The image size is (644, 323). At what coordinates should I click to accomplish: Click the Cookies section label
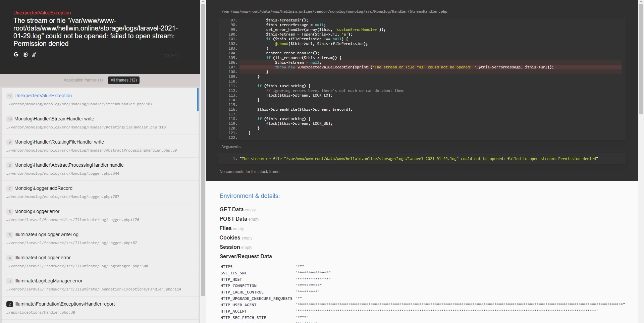[x=230, y=237]
